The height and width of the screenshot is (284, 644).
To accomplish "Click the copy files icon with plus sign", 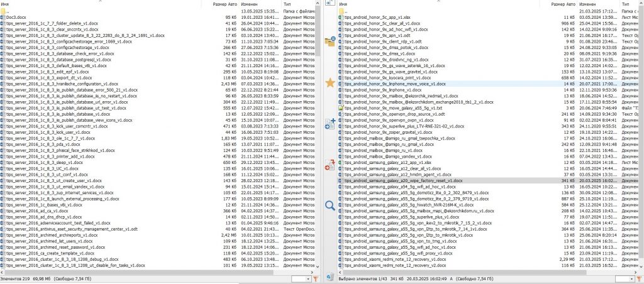I will tap(330, 124).
